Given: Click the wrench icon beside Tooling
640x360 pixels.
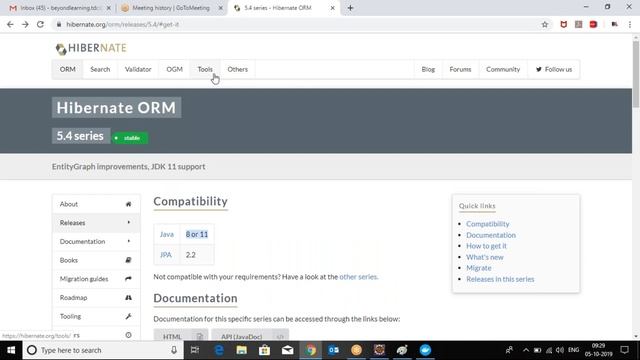Looking at the screenshot, I should pos(128,316).
